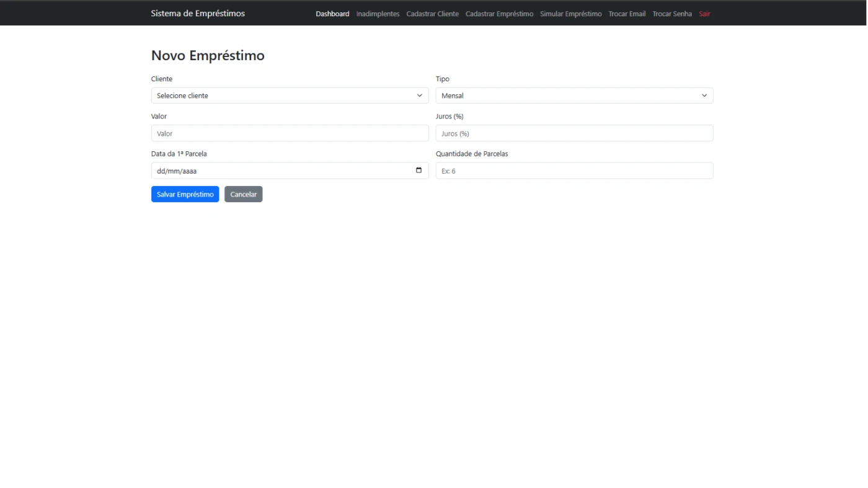Open the Cliente dropdown
The width and height of the screenshot is (868, 488).
click(x=290, y=95)
